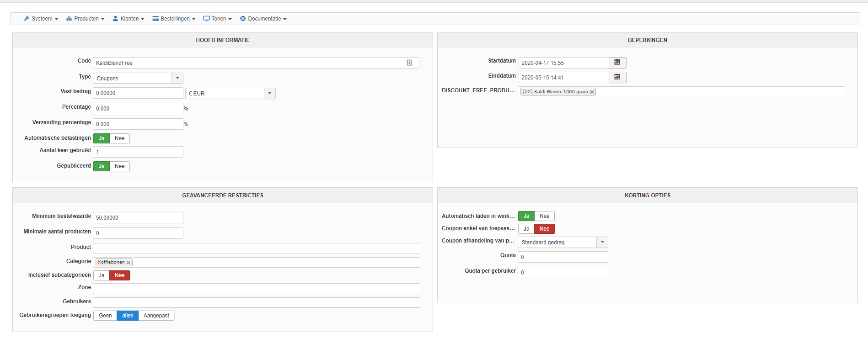Image resolution: width=868 pixels, height=343 pixels.
Task: Click the monitor icon beside Tonen
Action: [x=206, y=19]
